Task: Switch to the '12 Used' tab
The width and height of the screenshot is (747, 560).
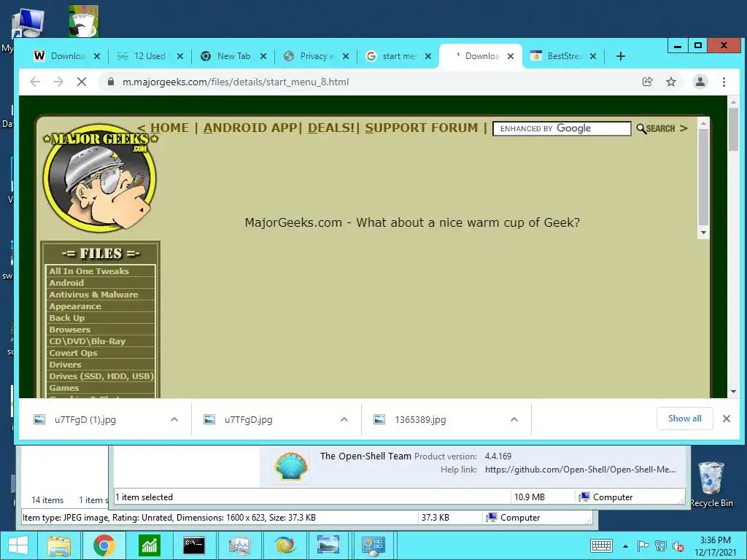Action: (x=150, y=56)
